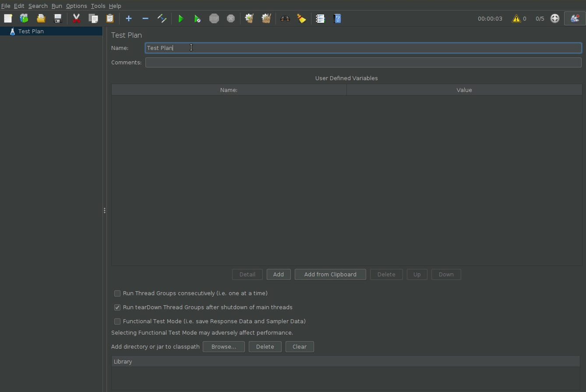The image size is (586, 392).
Task: Click Add under User Defined Variables
Action: [279, 275]
